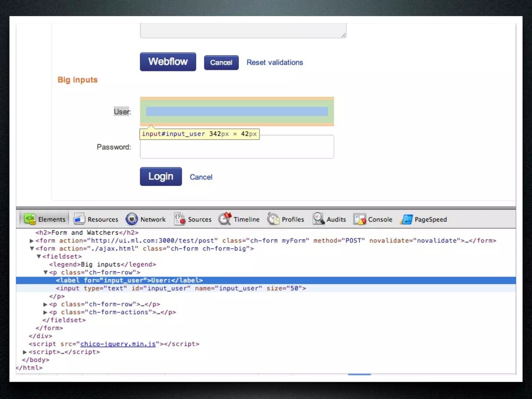
Task: Open the Elements panel icon
Action: tap(30, 219)
